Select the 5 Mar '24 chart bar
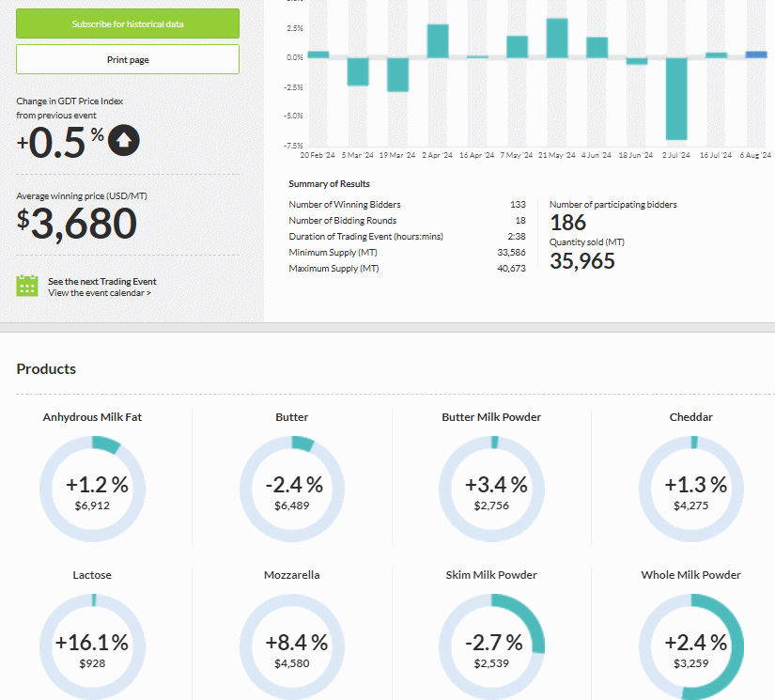The image size is (775, 700). pyautogui.click(x=358, y=71)
